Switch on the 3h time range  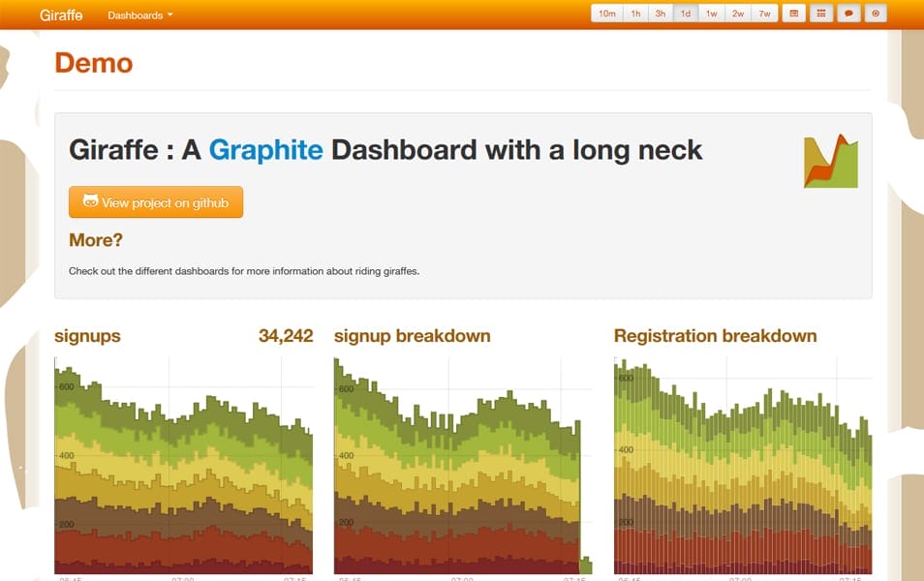660,14
